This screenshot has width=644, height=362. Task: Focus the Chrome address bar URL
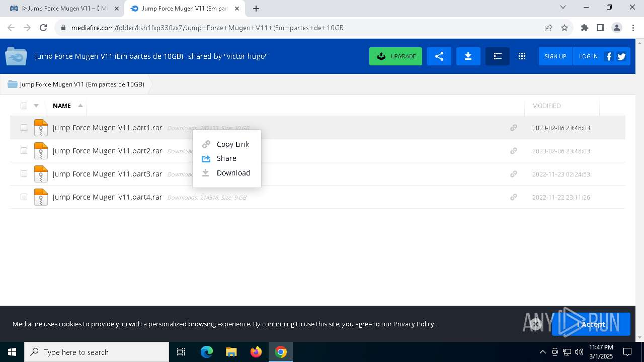point(207,28)
